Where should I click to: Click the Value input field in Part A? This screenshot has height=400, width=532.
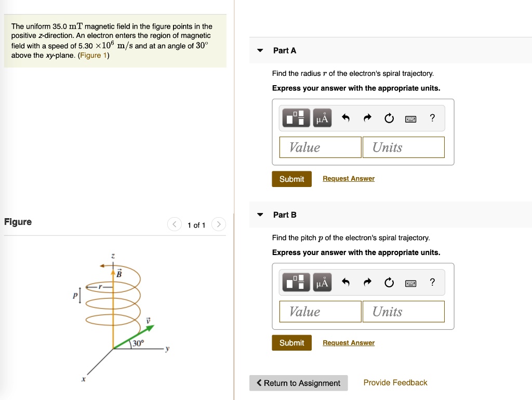coord(320,147)
